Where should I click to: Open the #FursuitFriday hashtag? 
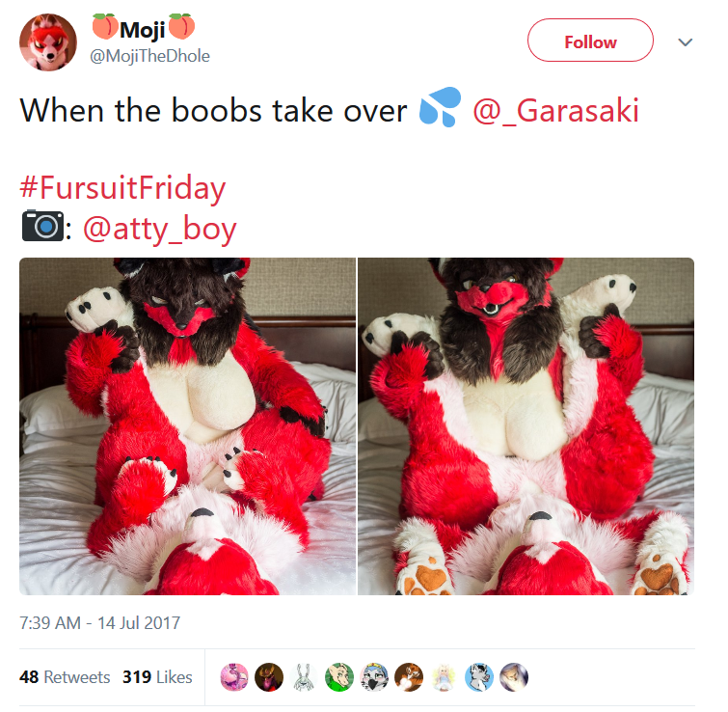click(x=122, y=188)
